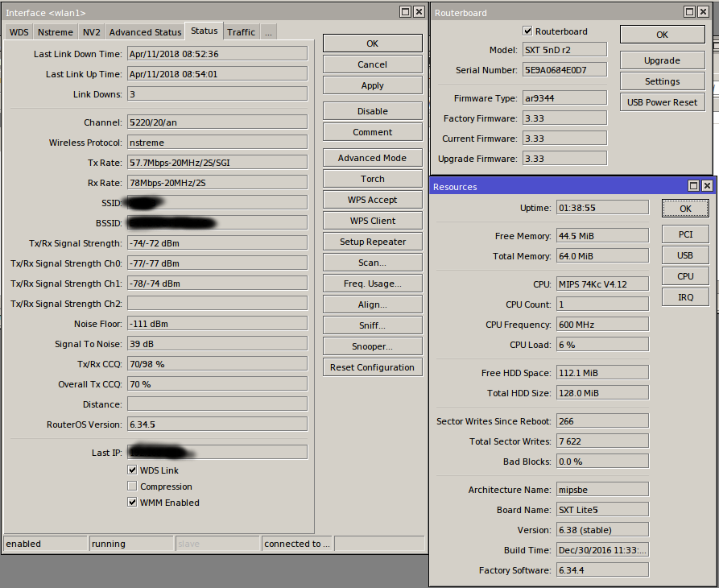This screenshot has width=719, height=588.
Task: Close the Resources window
Action: [708, 186]
